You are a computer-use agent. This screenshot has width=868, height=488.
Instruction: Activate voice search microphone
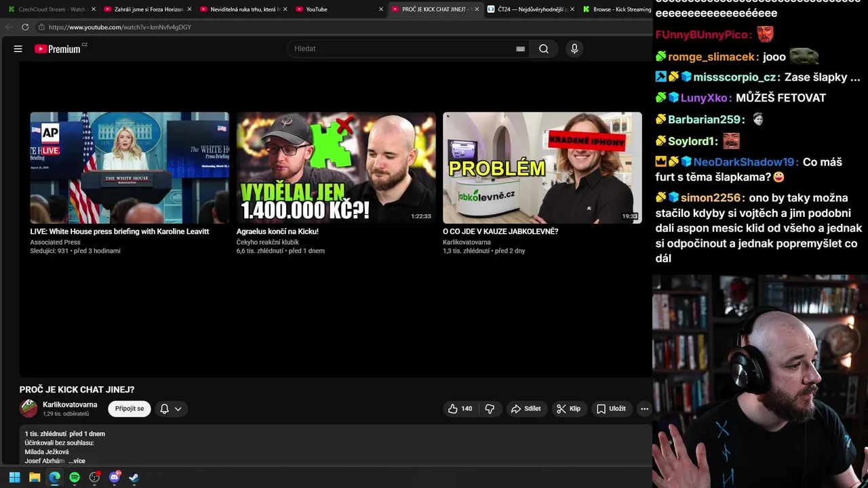pos(574,49)
